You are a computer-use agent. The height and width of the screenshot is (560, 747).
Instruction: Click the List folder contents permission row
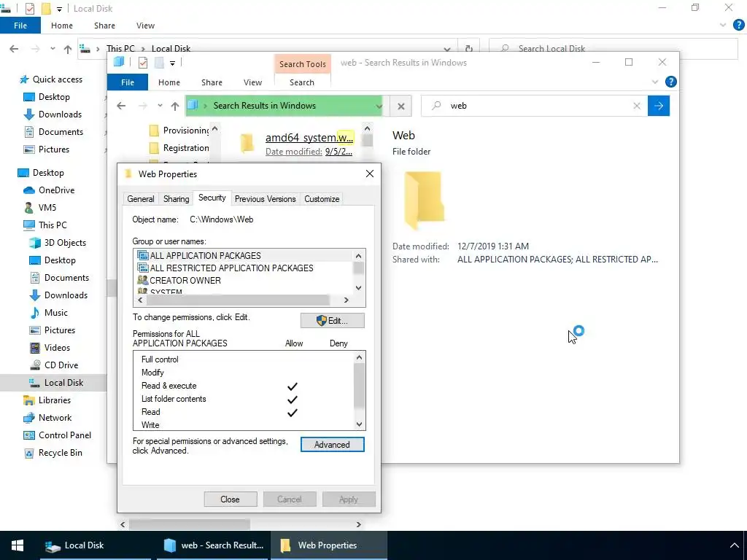(244, 399)
